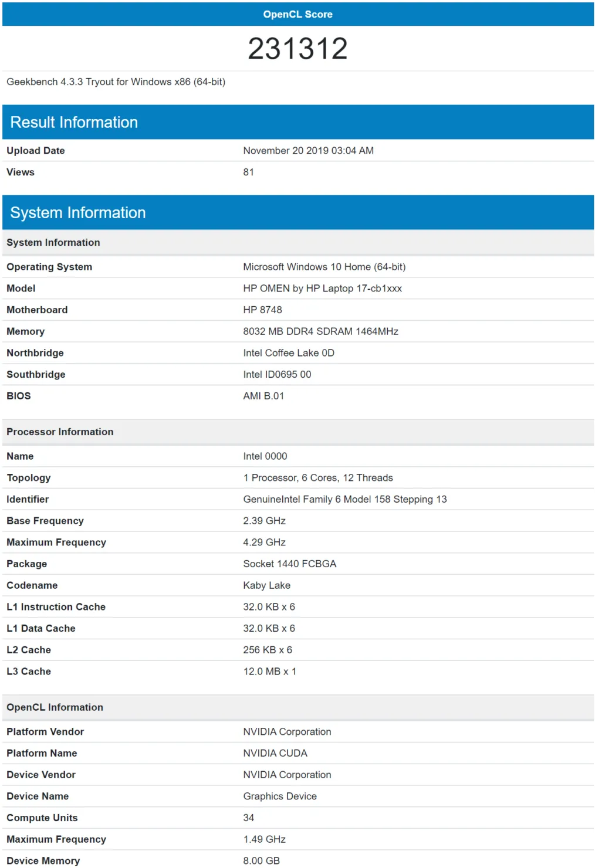595x868 pixels.
Task: Click the HP OMEN laptop model text
Action: 322,289
